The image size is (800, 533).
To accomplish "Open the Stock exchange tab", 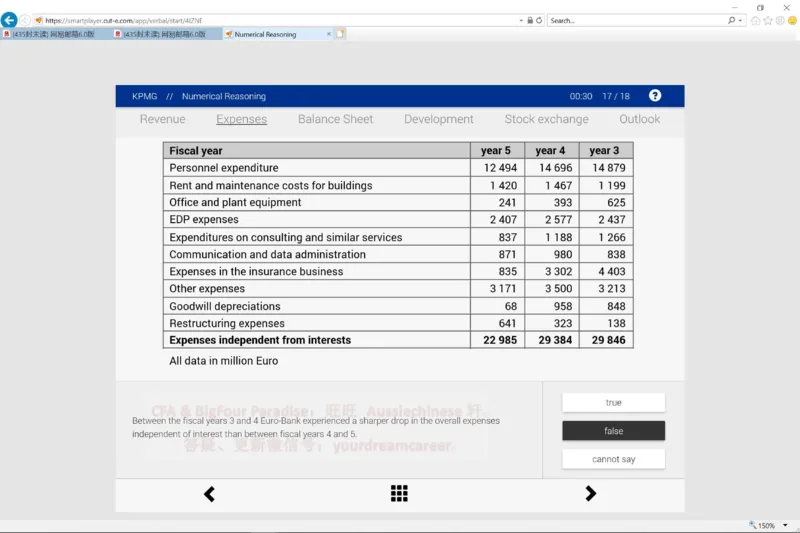I will pyautogui.click(x=546, y=119).
